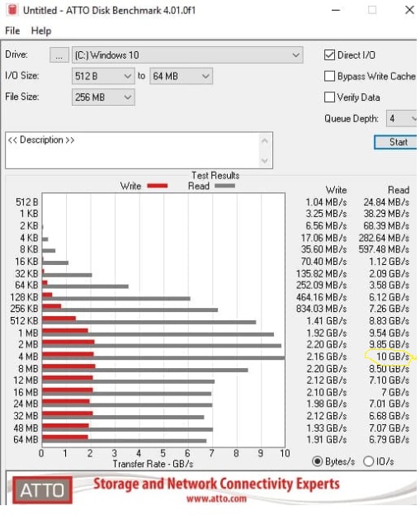Click the browse drive ellipsis button
Viewport: 420px width, 525px height.
point(59,55)
